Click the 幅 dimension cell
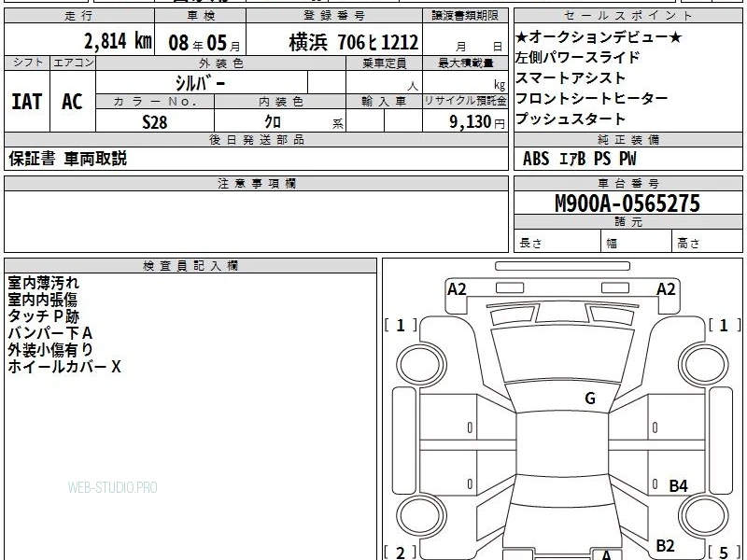The image size is (747, 560). [637, 242]
